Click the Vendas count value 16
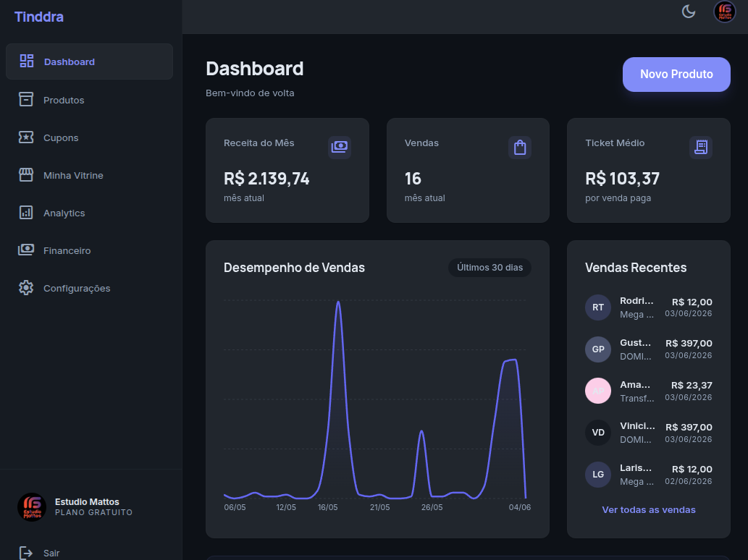This screenshot has width=748, height=560. [413, 179]
